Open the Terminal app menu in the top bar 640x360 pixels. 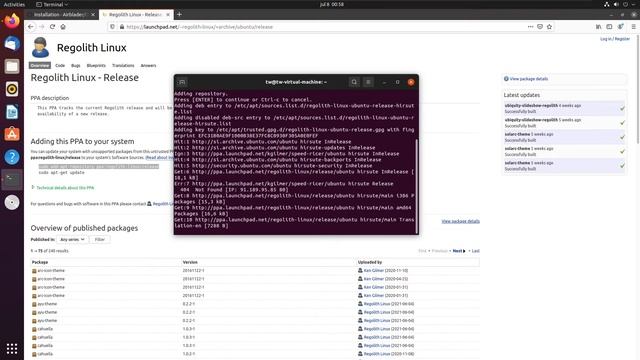(52, 4)
